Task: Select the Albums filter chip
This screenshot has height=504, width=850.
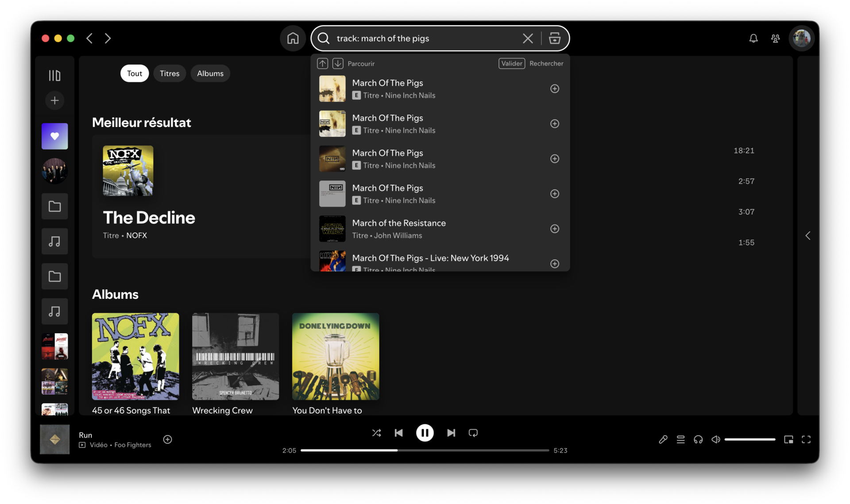Action: (210, 73)
